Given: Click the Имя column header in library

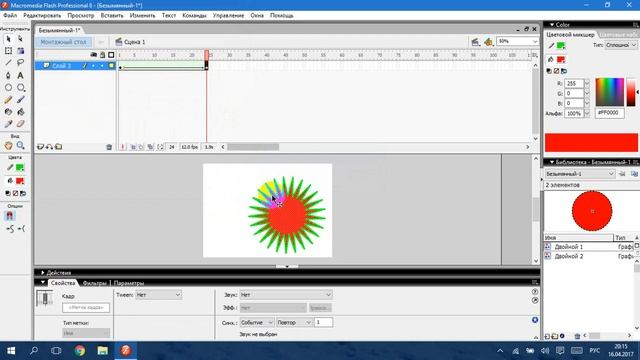Looking at the screenshot, I should [579, 238].
